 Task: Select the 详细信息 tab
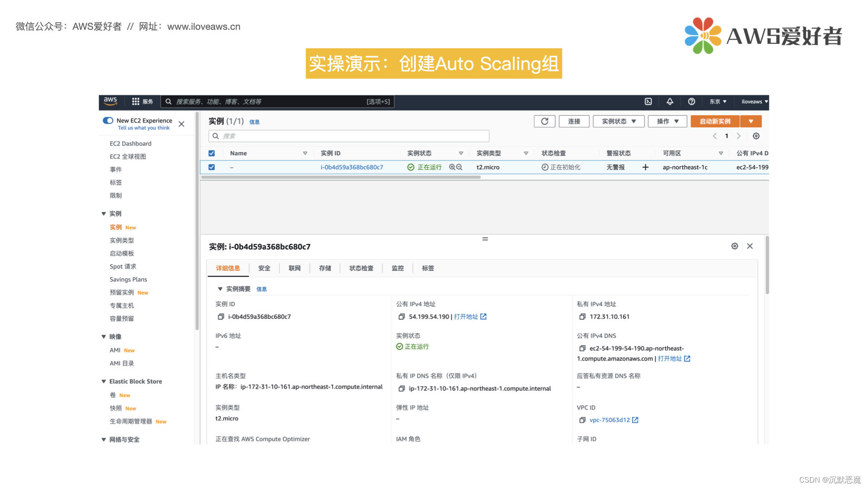(228, 268)
